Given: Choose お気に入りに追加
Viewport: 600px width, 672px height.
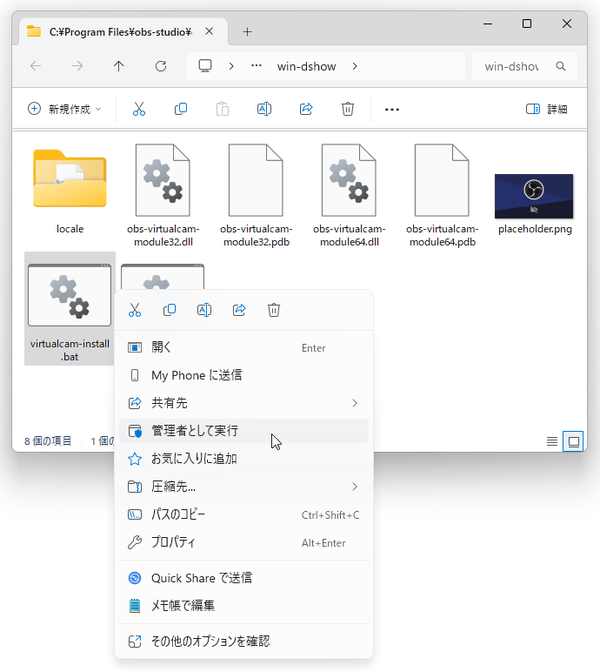Looking at the screenshot, I should [243, 459].
